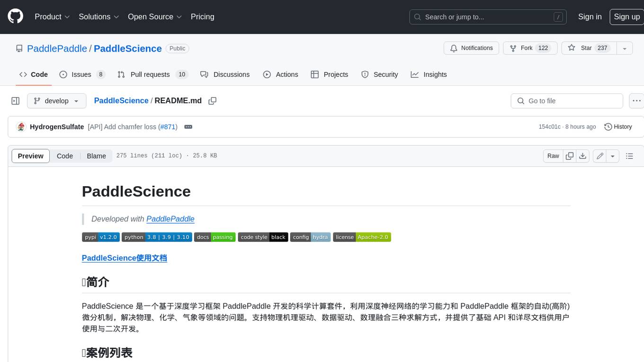644x362 pixels.
Task: Click the Sign in link
Action: point(590,17)
